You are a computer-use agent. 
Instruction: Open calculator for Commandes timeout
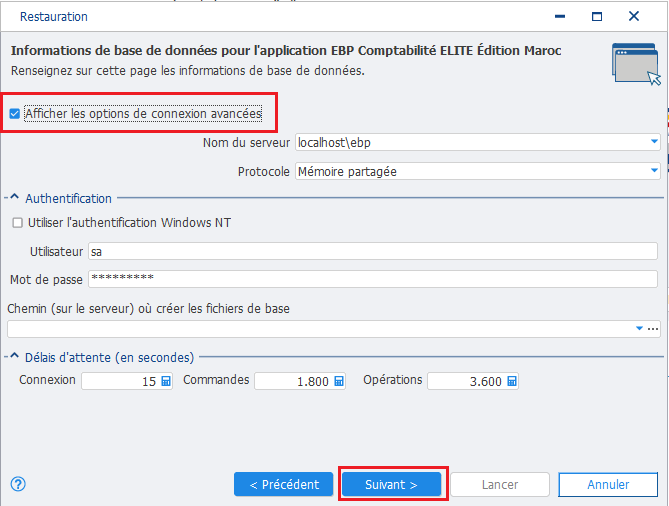point(339,381)
